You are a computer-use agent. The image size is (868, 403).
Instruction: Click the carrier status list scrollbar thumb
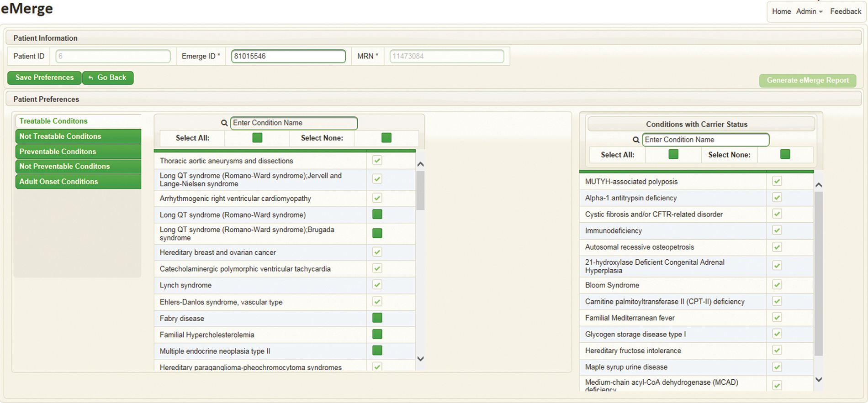point(819,273)
